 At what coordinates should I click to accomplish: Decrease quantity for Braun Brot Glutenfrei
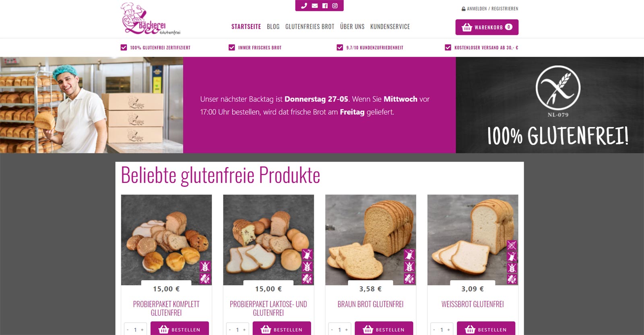[332, 330]
